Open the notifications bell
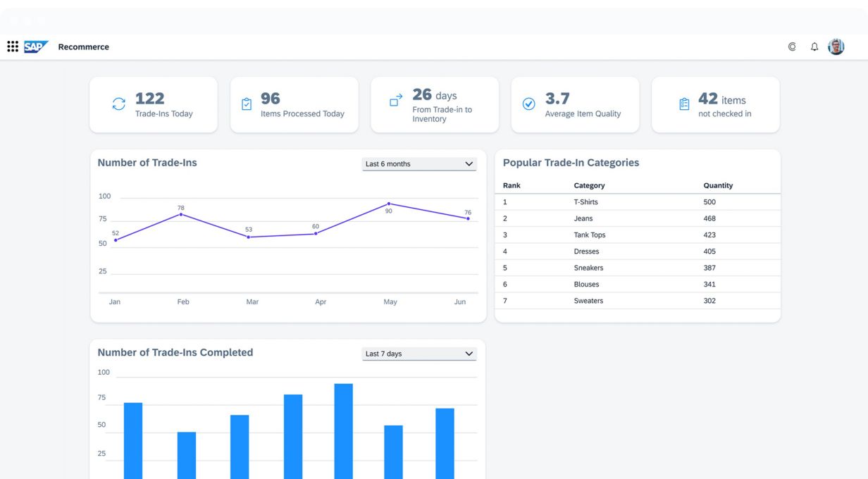Viewport: 868px width, 479px height. click(814, 47)
